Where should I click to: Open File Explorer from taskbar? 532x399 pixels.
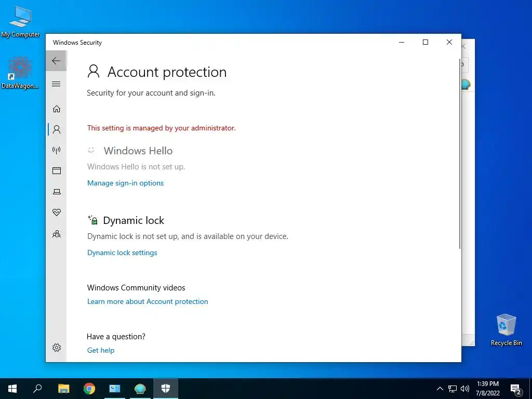tap(63, 389)
